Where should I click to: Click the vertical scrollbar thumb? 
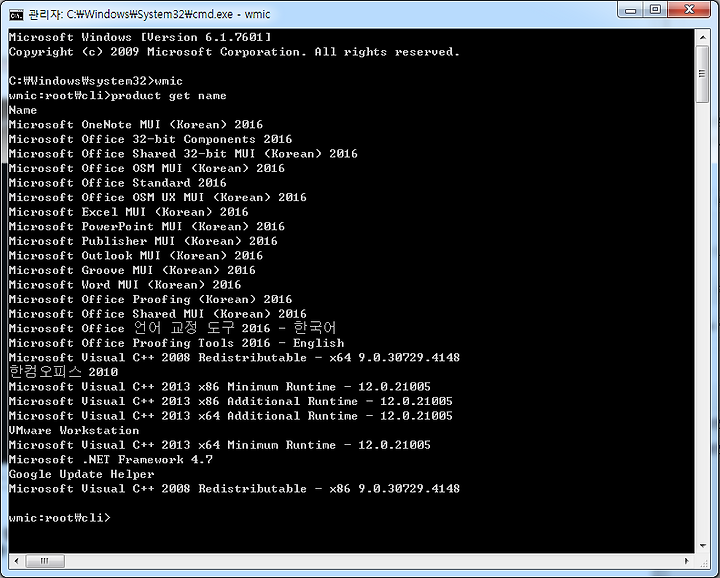[702, 73]
